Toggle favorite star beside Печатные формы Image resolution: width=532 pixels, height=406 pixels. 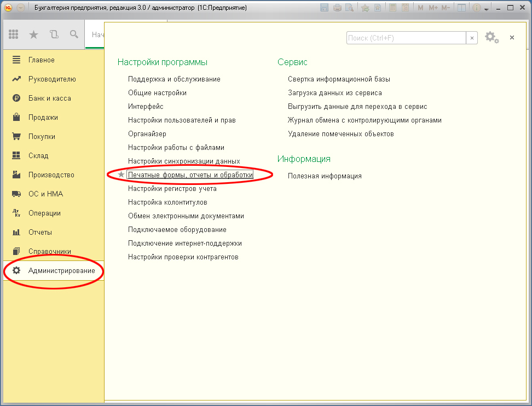pyautogui.click(x=121, y=175)
